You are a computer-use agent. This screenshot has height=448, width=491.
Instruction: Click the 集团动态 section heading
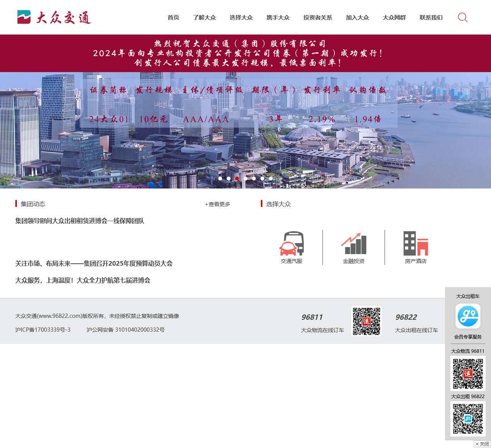33,204
